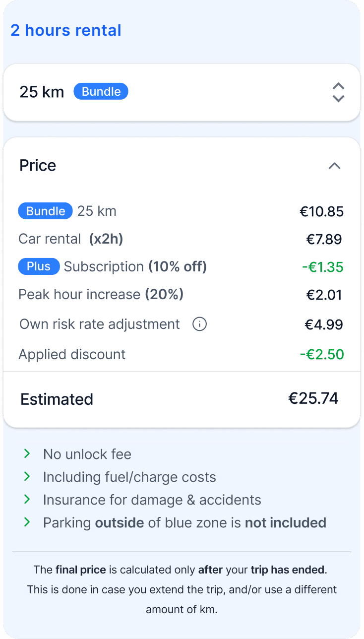Click the Plus subscription badge
The height and width of the screenshot is (639, 364).
(39, 267)
